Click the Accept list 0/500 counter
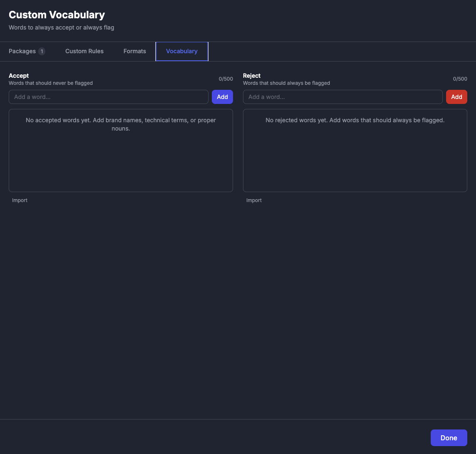Screen dimensions: 476x454 point(226,79)
